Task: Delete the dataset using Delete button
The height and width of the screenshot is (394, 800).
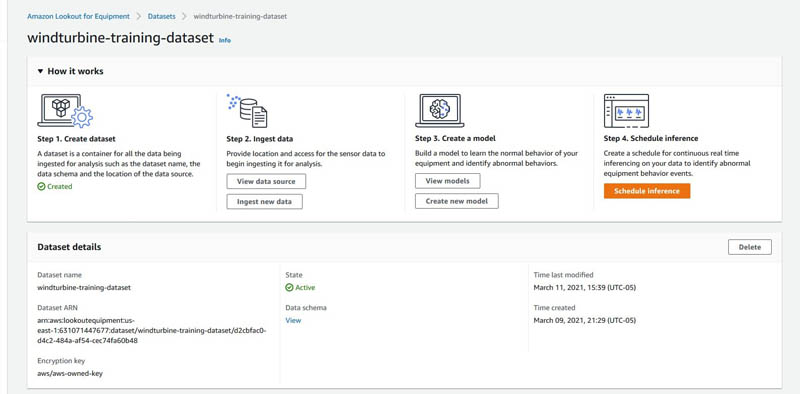Action: coord(749,247)
